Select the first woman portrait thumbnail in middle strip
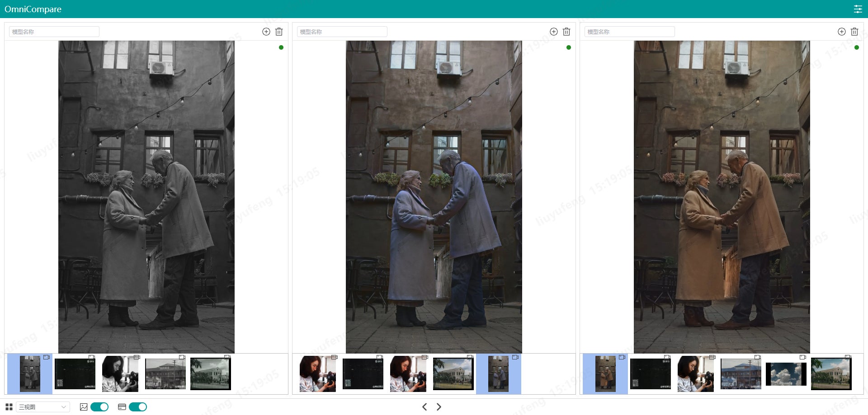868x415 pixels. pyautogui.click(x=318, y=373)
